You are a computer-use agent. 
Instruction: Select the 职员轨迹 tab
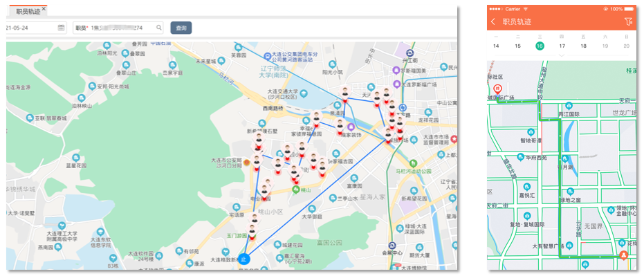click(28, 11)
